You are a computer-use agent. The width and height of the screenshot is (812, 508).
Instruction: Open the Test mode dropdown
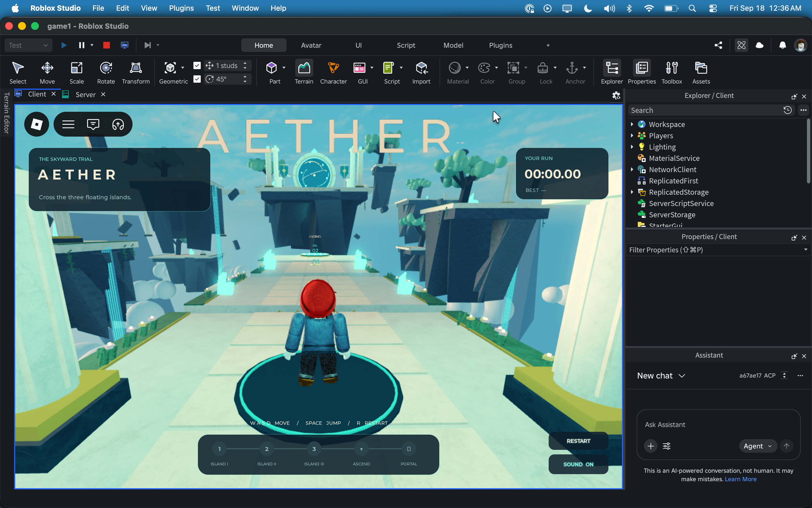point(28,45)
